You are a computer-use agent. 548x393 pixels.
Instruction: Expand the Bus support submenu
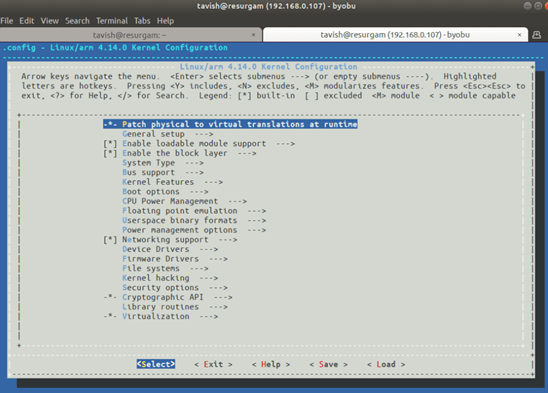(x=163, y=172)
